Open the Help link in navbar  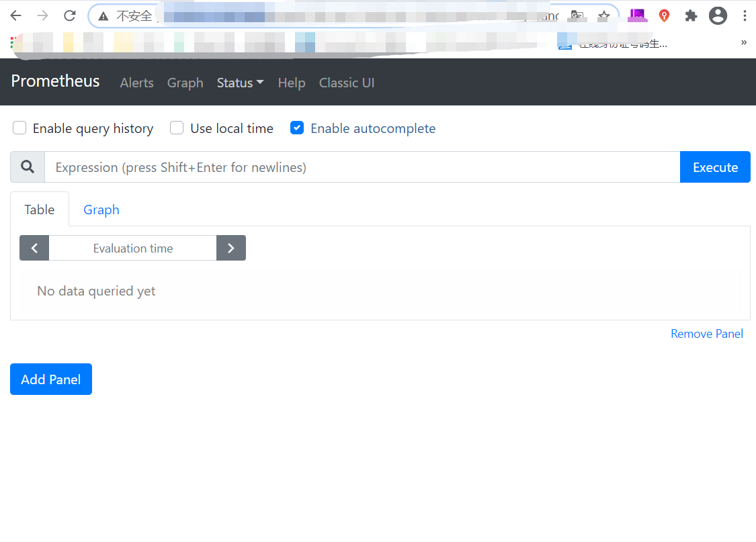click(x=292, y=83)
